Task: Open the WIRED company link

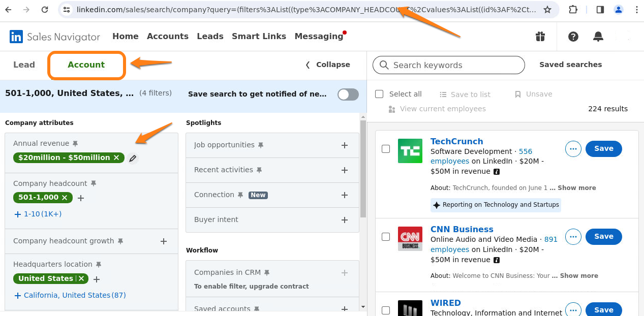Action: point(445,303)
